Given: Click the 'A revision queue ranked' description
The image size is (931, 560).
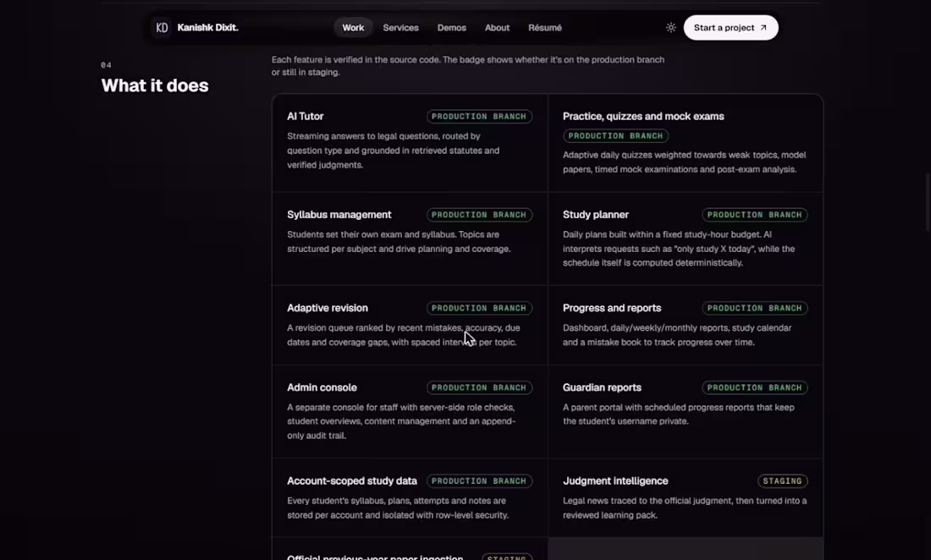Looking at the screenshot, I should click(x=403, y=335).
